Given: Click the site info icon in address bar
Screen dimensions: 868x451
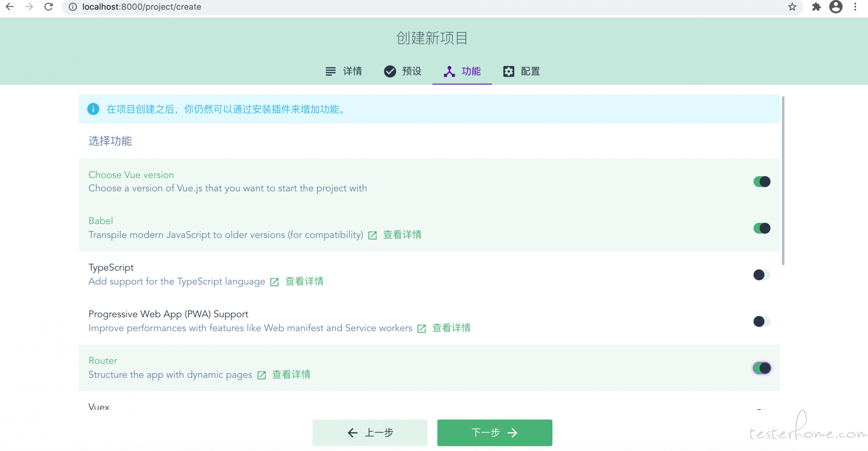Looking at the screenshot, I should tap(73, 7).
